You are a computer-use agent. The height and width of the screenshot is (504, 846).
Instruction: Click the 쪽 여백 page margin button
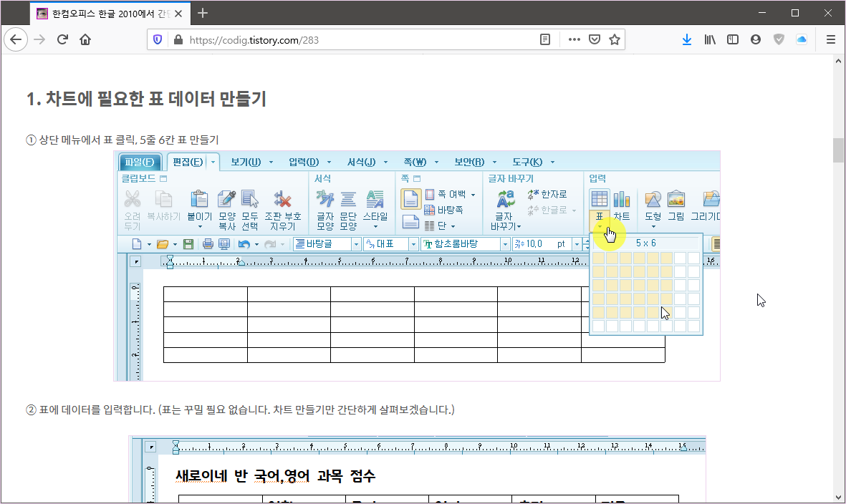(445, 194)
